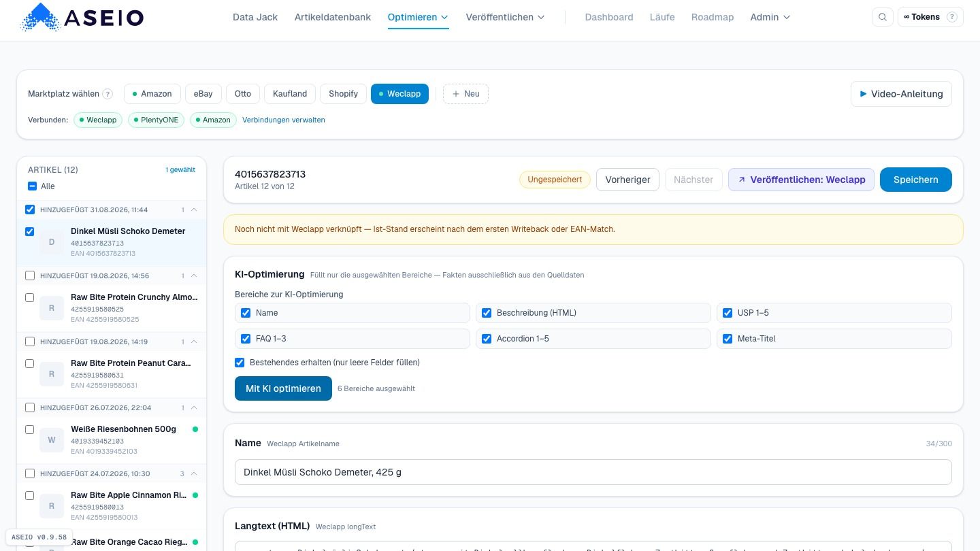Uncheck the Meta-Titel area checkbox
The width and height of the screenshot is (980, 551).
[728, 339]
